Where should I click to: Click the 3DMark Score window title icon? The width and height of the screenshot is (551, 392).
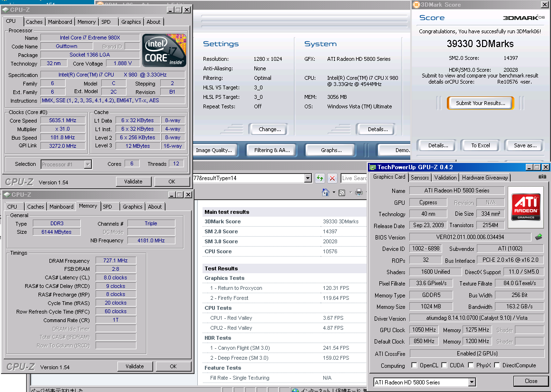point(416,5)
